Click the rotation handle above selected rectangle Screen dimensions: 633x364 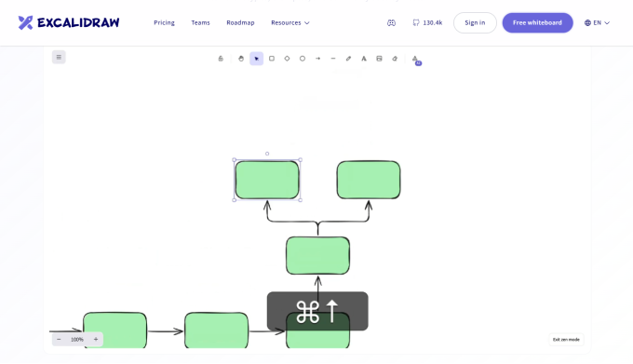(x=267, y=154)
